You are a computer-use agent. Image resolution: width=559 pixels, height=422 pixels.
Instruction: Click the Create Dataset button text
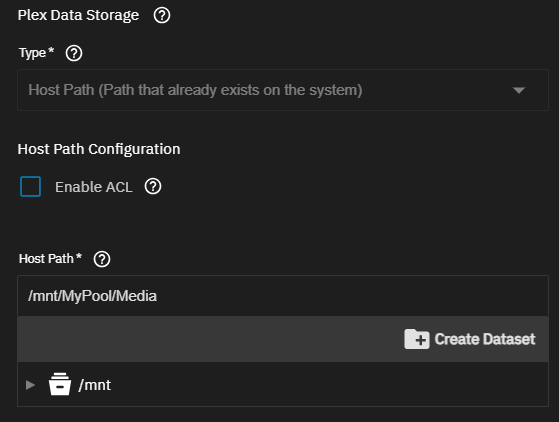pos(485,339)
